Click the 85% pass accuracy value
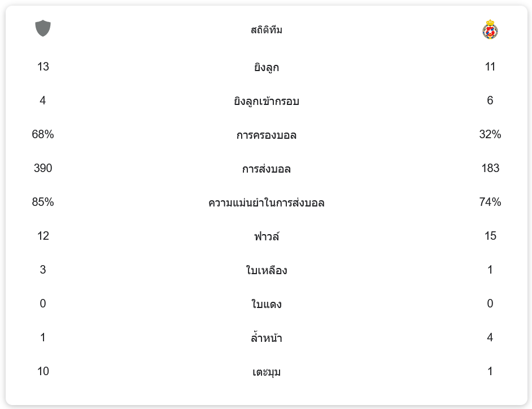 click(43, 202)
